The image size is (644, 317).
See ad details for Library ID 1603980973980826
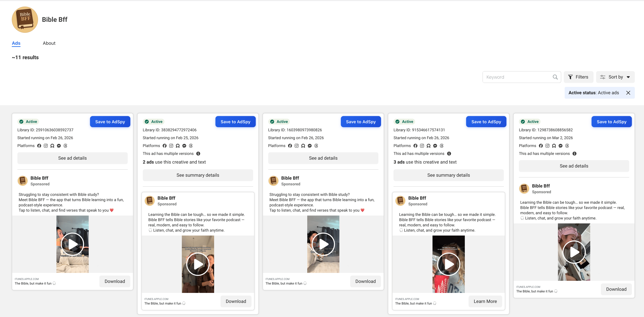pos(323,158)
